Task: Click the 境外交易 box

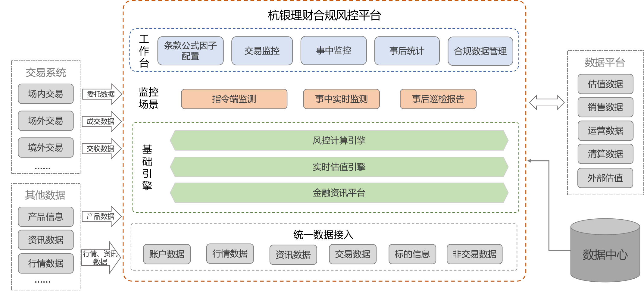Action: point(46,148)
